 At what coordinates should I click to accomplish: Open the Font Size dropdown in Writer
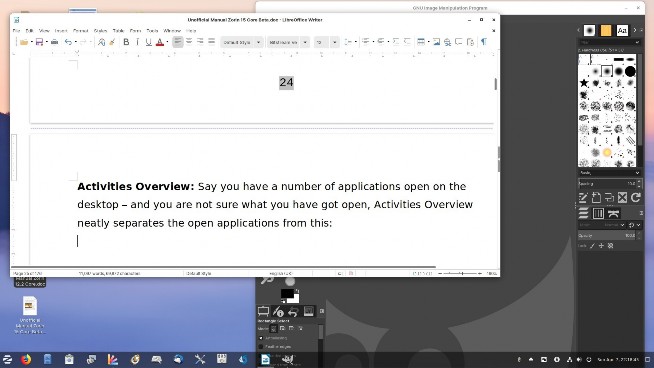pos(335,42)
